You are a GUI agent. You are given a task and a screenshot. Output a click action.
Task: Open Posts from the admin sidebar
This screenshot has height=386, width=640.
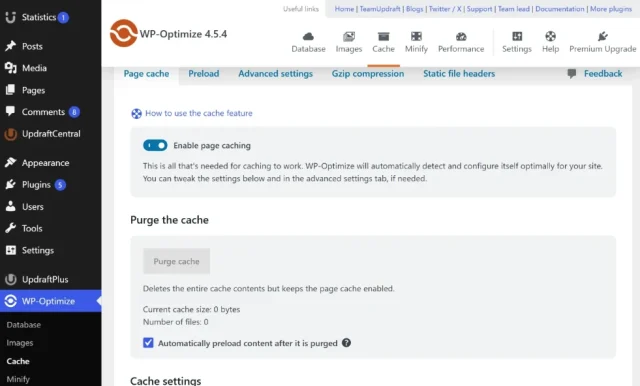[x=32, y=46]
